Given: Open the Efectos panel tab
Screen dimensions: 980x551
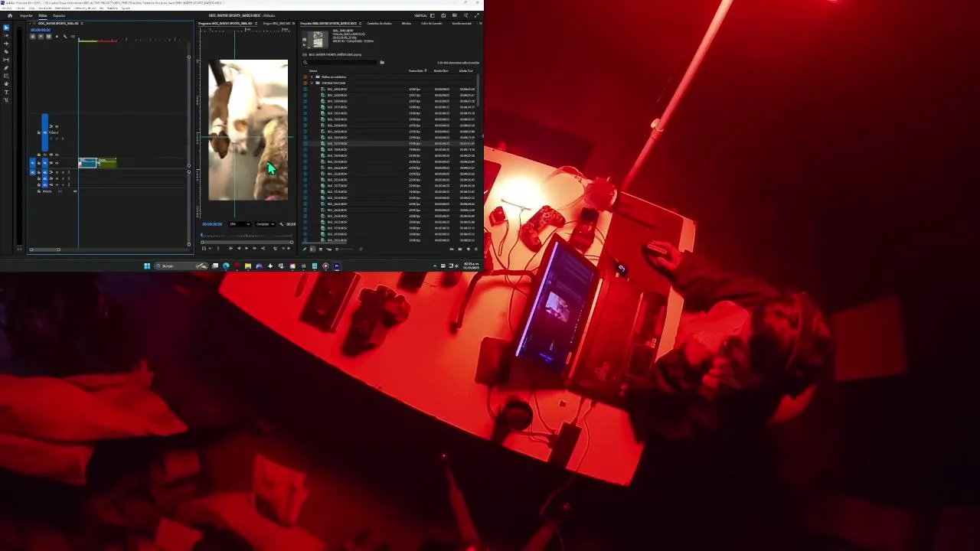Looking at the screenshot, I should pos(407,23).
